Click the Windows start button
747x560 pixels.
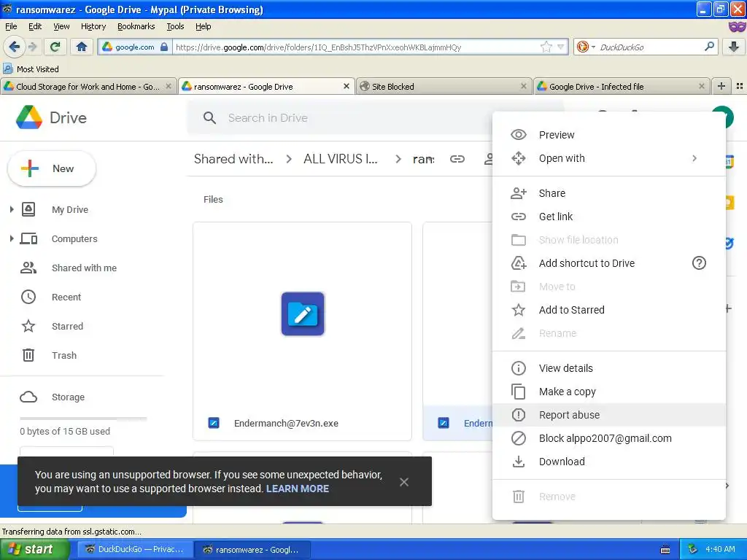click(34, 549)
